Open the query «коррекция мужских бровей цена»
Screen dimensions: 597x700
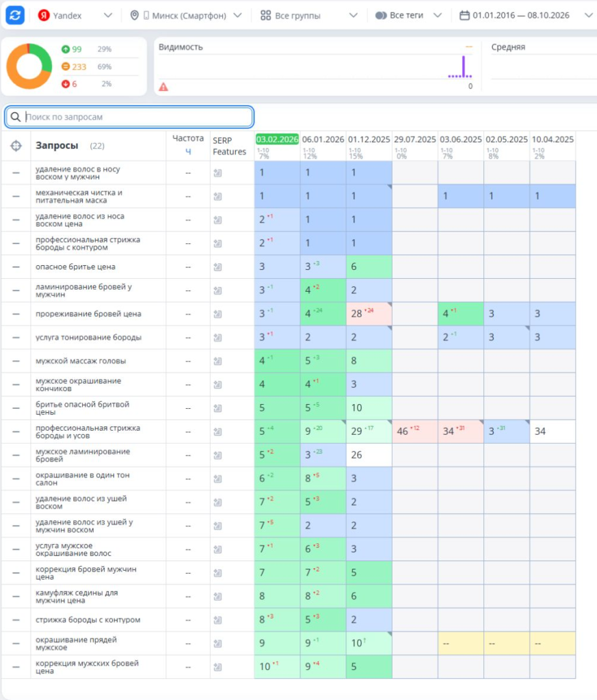click(87, 667)
